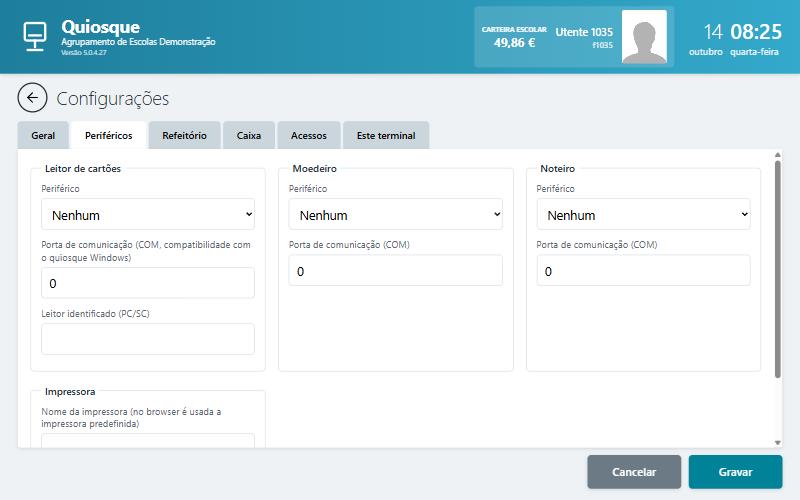This screenshot has height=500, width=800.
Task: Click the Versão 5.0.4.27 text
Action: tap(84, 53)
